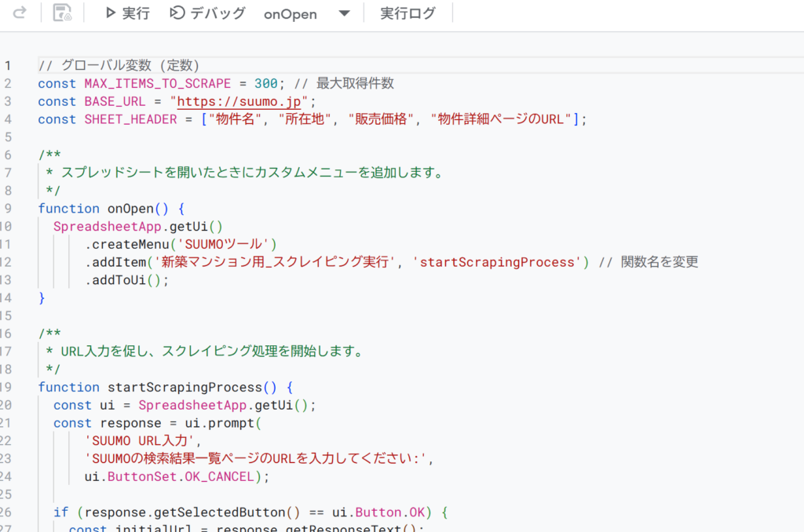Click startScrapingProcess function declaration name
Image resolution: width=804 pixels, height=532 pixels.
[185, 388]
